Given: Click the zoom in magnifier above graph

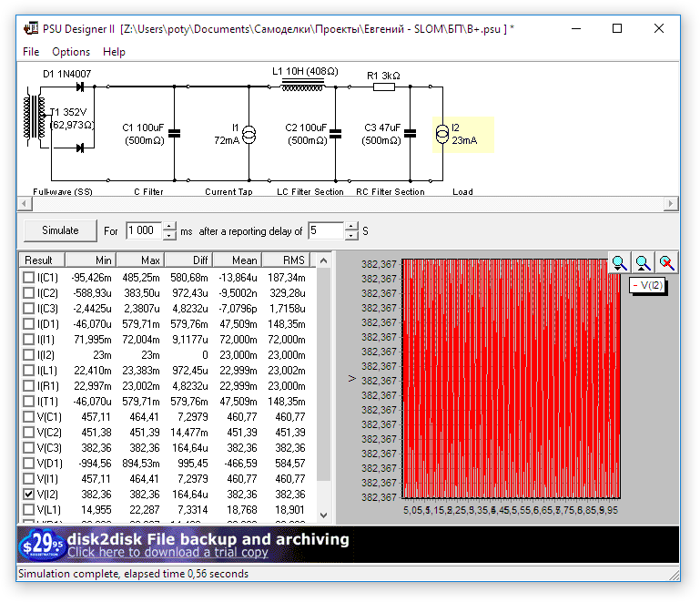Looking at the screenshot, I should (x=619, y=262).
